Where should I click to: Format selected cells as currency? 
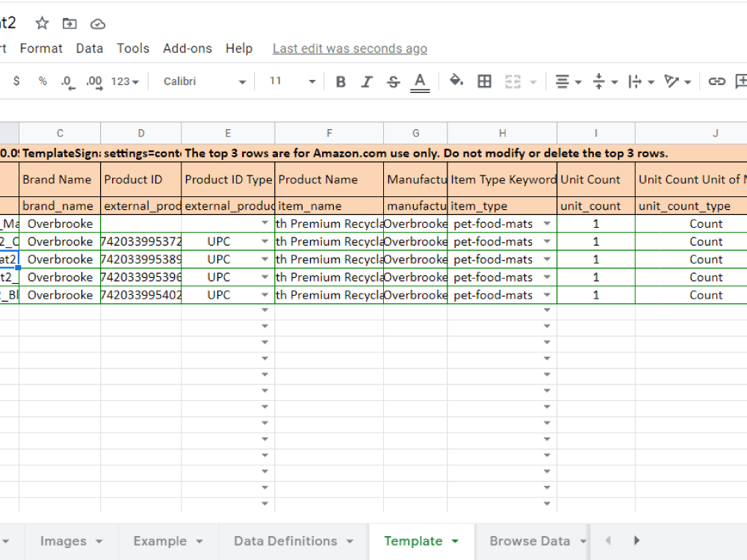pyautogui.click(x=16, y=81)
